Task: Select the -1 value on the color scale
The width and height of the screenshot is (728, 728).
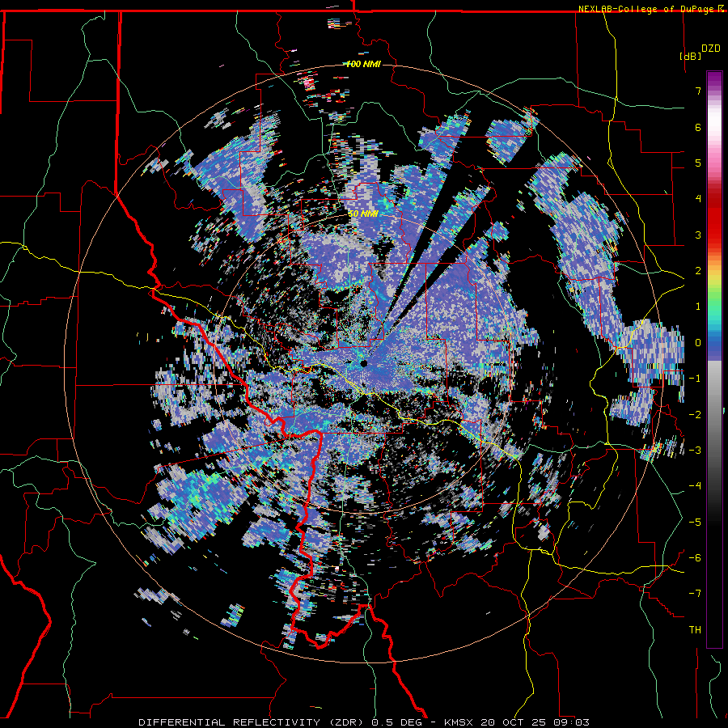Action: 695,379
